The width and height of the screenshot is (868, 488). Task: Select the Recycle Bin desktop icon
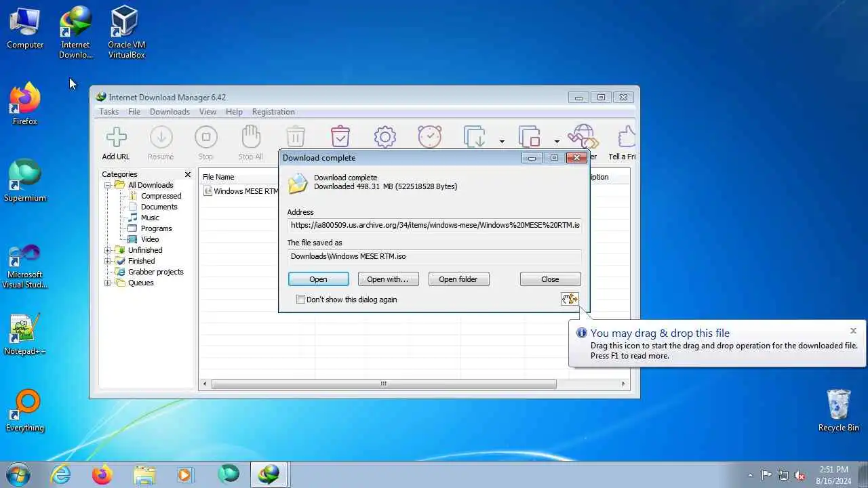point(839,411)
